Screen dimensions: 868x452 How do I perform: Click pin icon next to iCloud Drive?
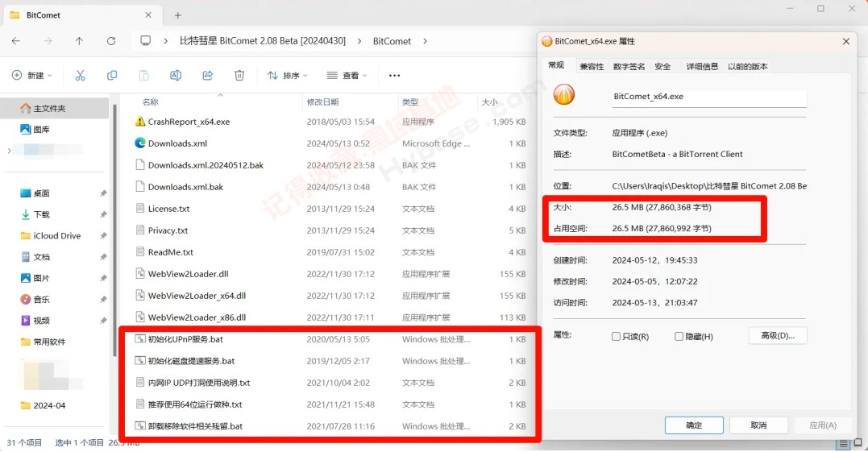[x=103, y=236]
